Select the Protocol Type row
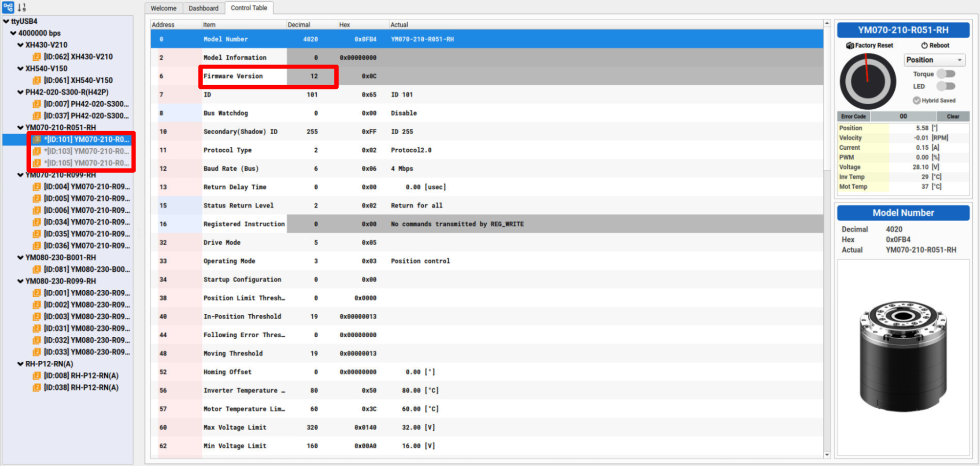The image size is (980, 466). pyautogui.click(x=487, y=150)
